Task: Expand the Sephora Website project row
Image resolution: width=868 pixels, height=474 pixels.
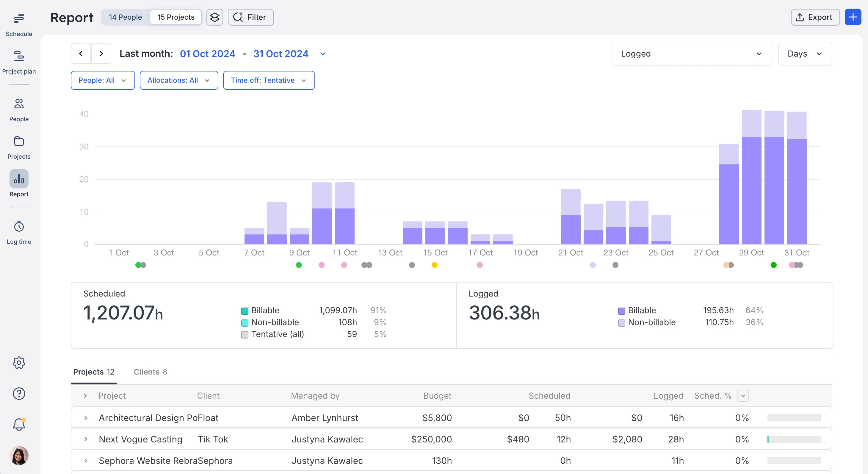Action: 86,461
